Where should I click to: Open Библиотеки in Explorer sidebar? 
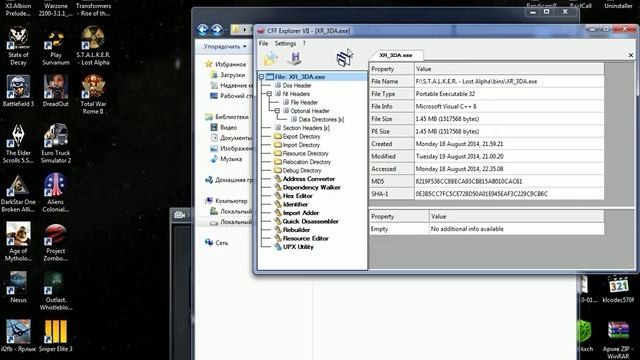pyautogui.click(x=231, y=117)
